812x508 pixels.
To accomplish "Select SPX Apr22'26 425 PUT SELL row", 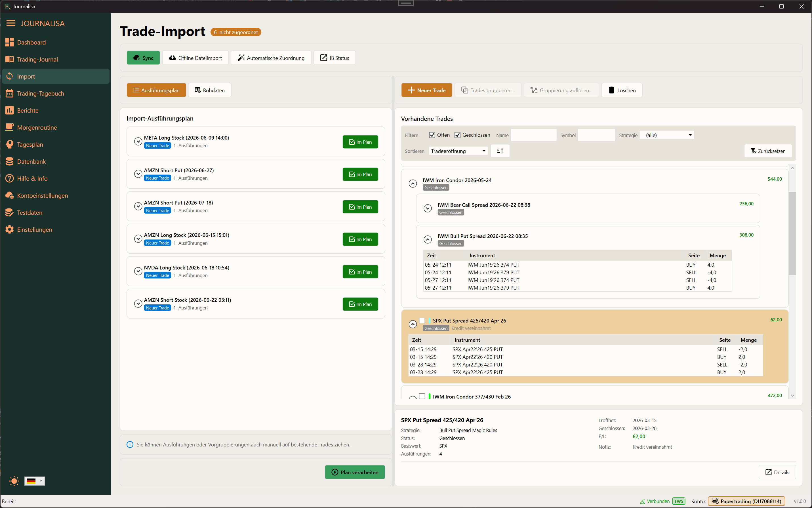I will pyautogui.click(x=585, y=349).
